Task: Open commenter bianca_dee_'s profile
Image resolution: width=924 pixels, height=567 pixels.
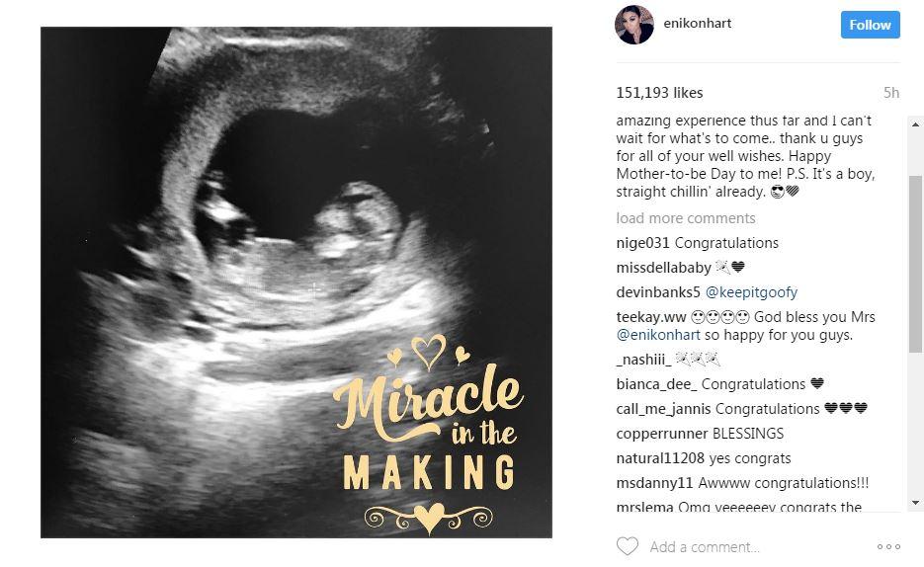Action: (656, 384)
